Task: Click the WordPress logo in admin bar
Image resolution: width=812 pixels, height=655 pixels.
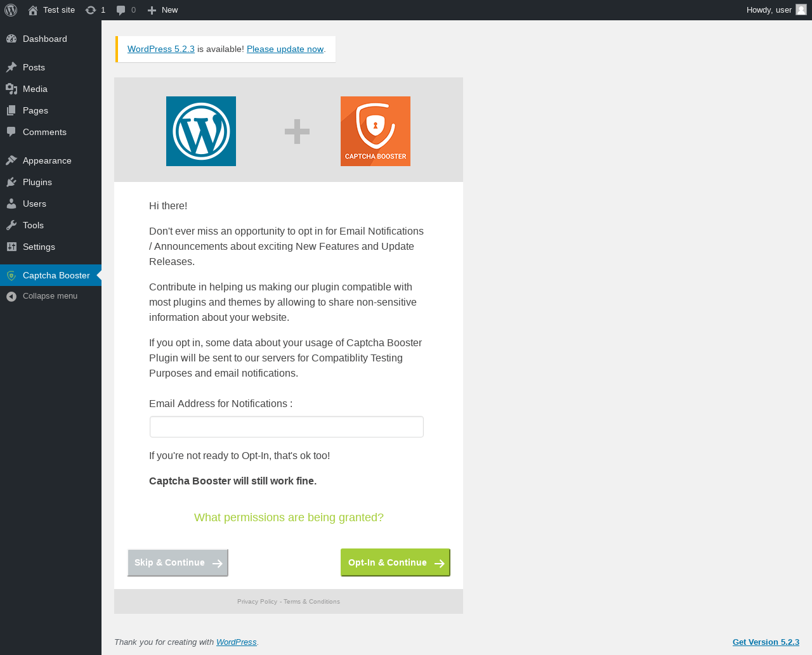Action: pyautogui.click(x=11, y=10)
